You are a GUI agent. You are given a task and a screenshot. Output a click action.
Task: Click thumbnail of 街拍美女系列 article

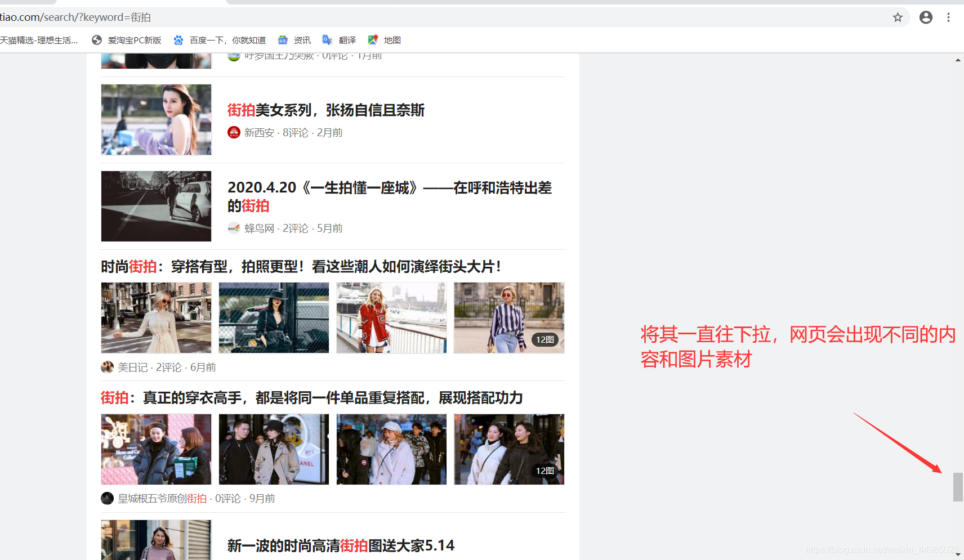(x=156, y=119)
